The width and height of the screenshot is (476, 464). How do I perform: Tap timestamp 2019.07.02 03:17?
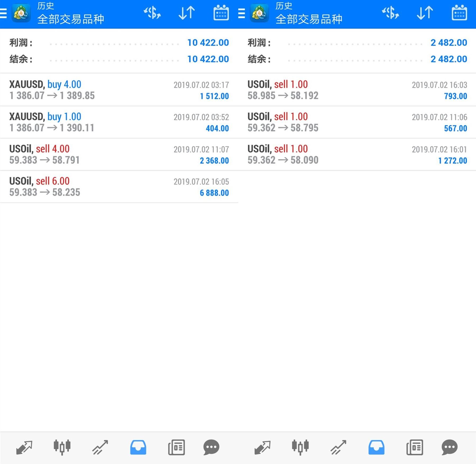tap(201, 85)
